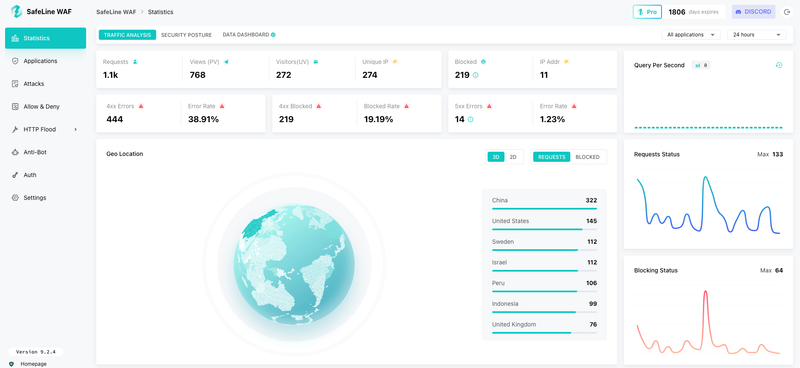Click the Peru row in country list
Viewport: 800px width, 368px height.
pyautogui.click(x=544, y=285)
